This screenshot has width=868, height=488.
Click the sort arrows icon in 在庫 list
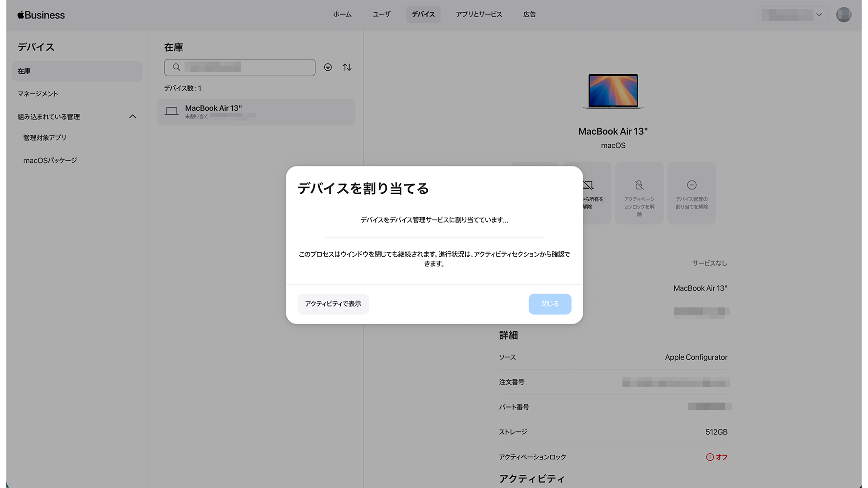[347, 67]
